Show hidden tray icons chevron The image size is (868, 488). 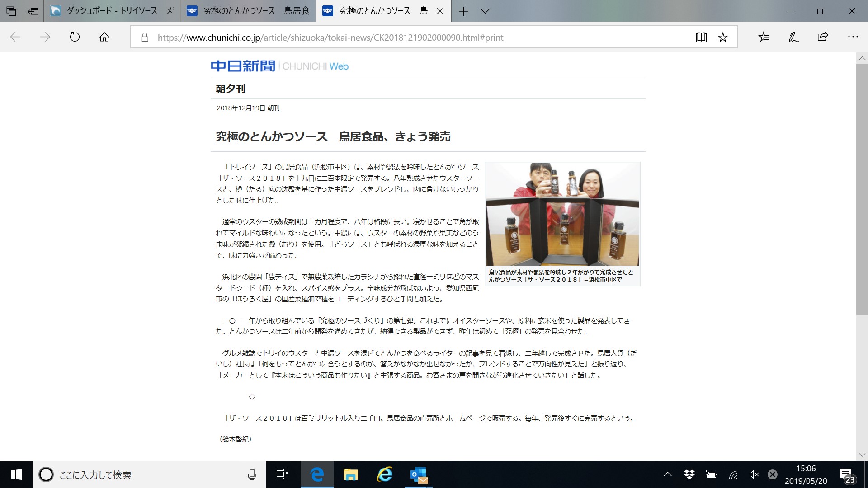point(667,474)
